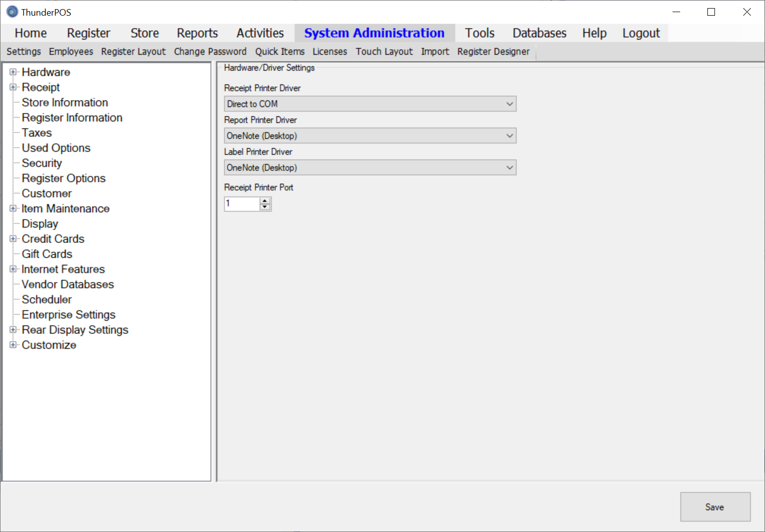Click the Save button
The height and width of the screenshot is (532, 765).
coord(714,507)
